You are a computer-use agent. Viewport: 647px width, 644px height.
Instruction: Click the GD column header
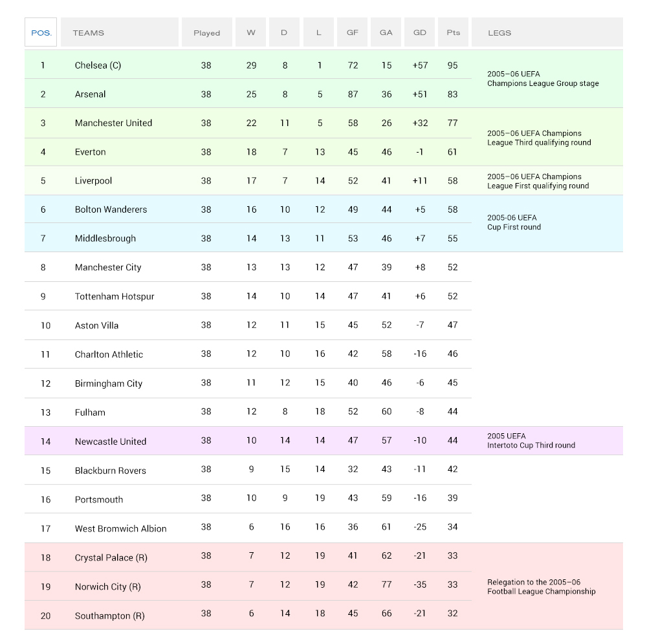point(419,32)
